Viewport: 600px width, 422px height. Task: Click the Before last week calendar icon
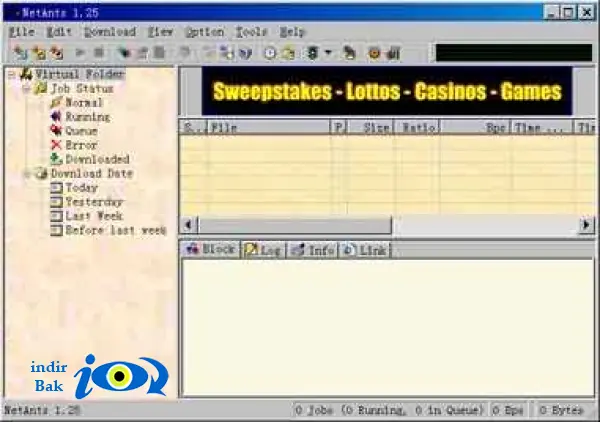tap(56, 230)
